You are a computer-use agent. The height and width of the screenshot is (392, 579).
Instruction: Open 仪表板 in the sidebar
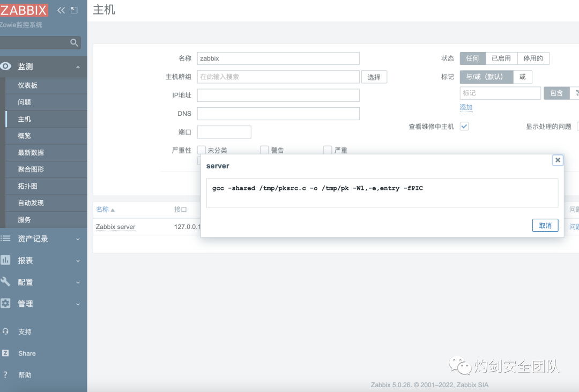coord(47,85)
